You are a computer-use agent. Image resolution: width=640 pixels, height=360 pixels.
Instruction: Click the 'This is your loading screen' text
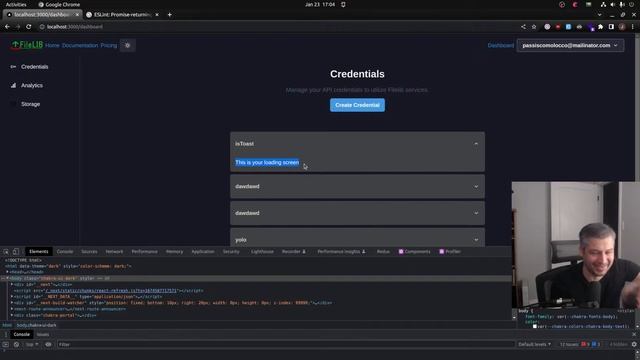[267, 162]
